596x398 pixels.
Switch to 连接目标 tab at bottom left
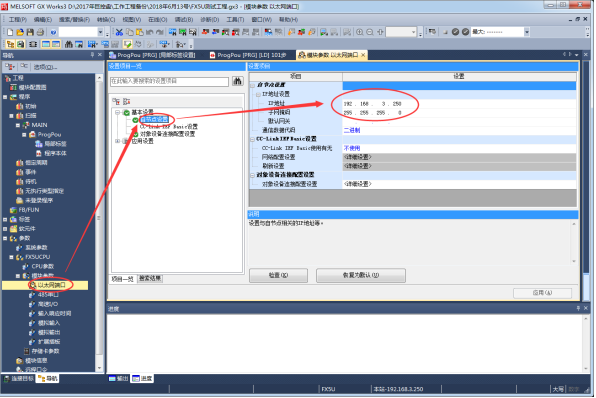(18, 379)
